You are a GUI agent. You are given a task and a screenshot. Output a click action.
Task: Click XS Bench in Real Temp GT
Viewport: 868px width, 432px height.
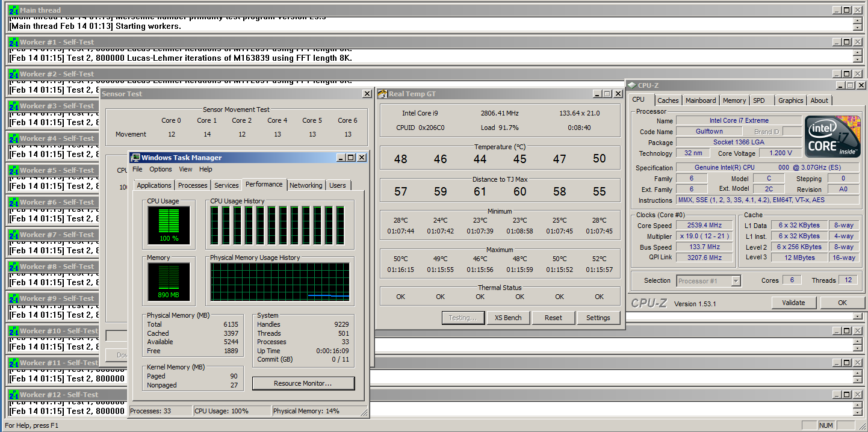click(x=508, y=318)
